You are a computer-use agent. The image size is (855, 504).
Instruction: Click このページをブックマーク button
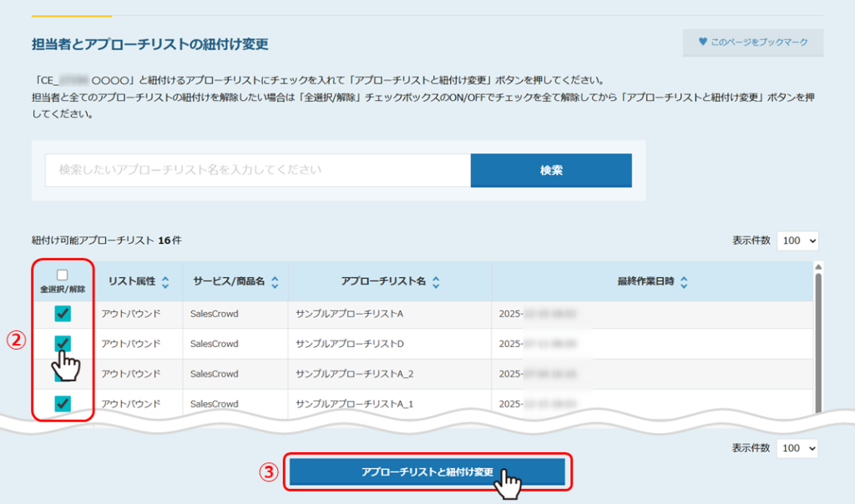(753, 43)
